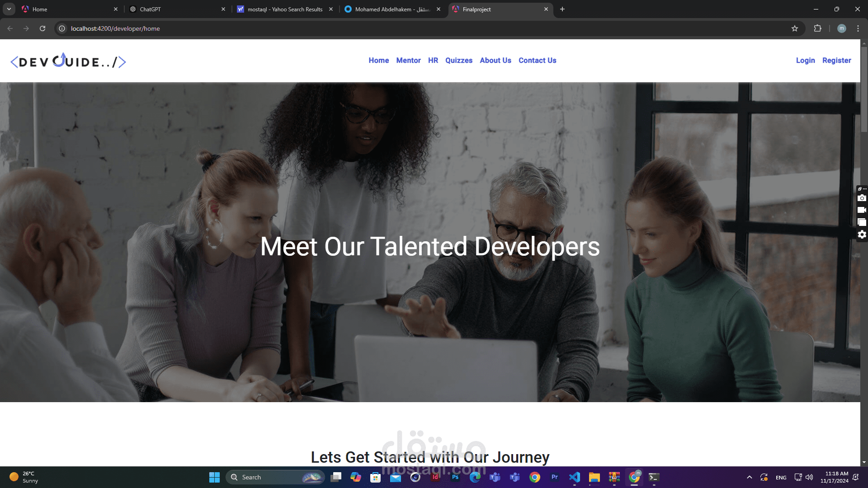Show hidden system tray icons
The image size is (868, 488).
click(750, 477)
